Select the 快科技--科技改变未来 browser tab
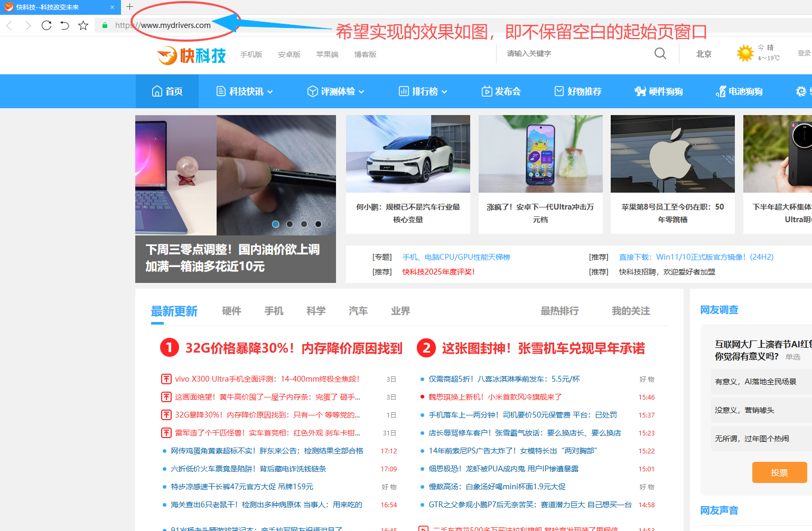Viewport: 812px width, 531px height. click(x=60, y=7)
